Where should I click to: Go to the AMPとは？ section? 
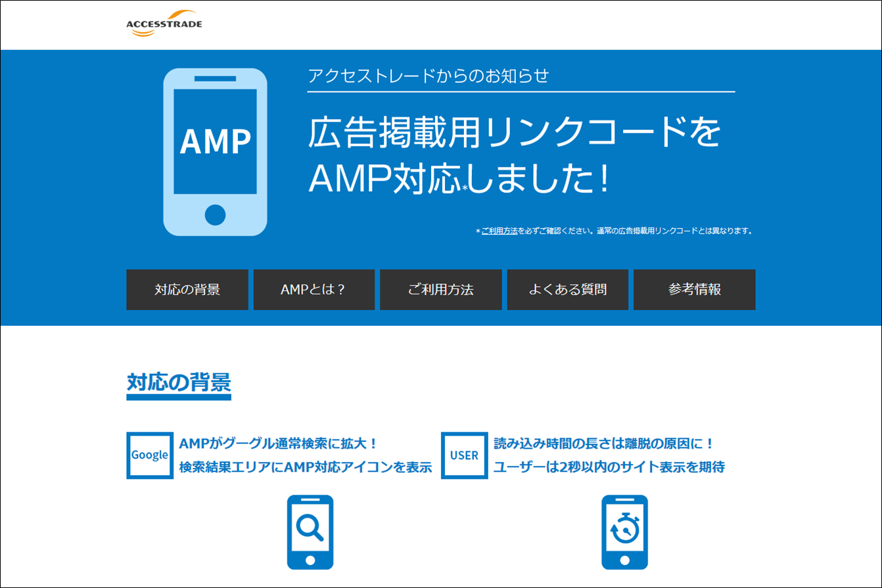[x=314, y=290]
